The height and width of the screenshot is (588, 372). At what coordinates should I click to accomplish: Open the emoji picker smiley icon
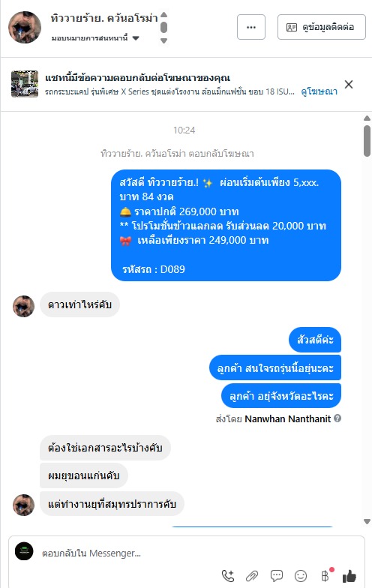point(301,576)
